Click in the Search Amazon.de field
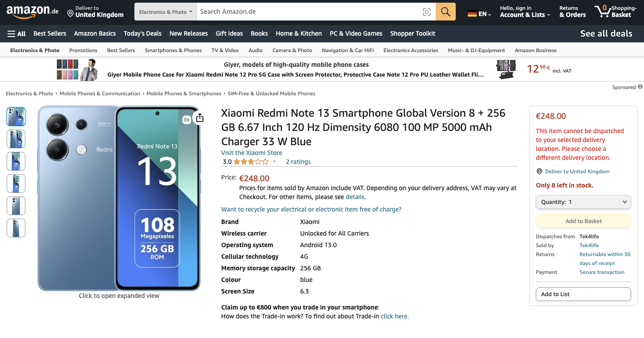This screenshot has height=338, width=644. point(307,12)
